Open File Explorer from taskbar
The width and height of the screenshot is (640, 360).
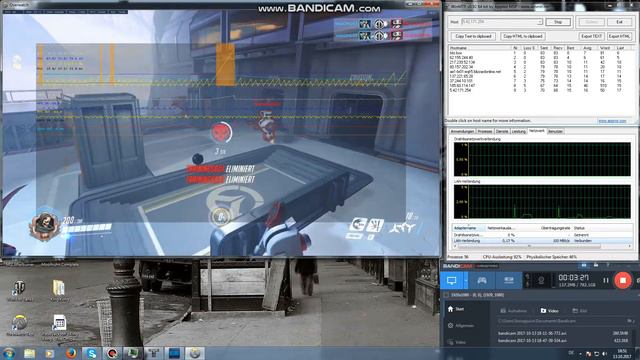(x=30, y=353)
